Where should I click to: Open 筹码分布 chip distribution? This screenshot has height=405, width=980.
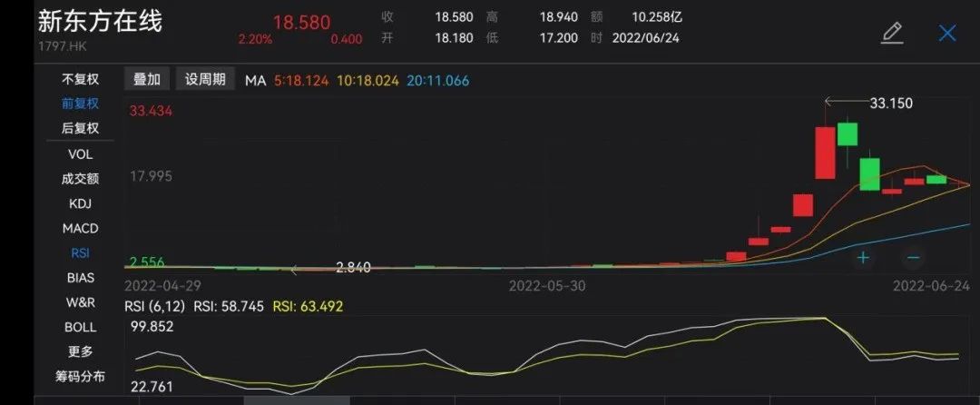pos(80,376)
